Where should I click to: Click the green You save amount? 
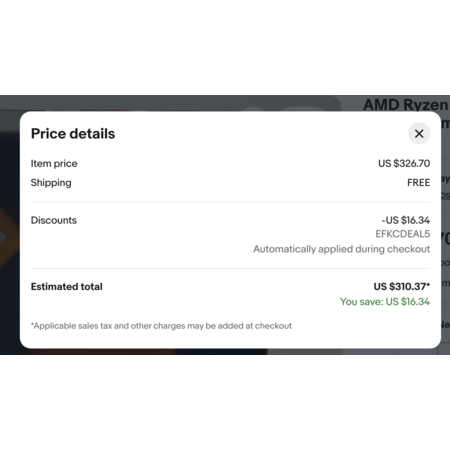tap(385, 302)
